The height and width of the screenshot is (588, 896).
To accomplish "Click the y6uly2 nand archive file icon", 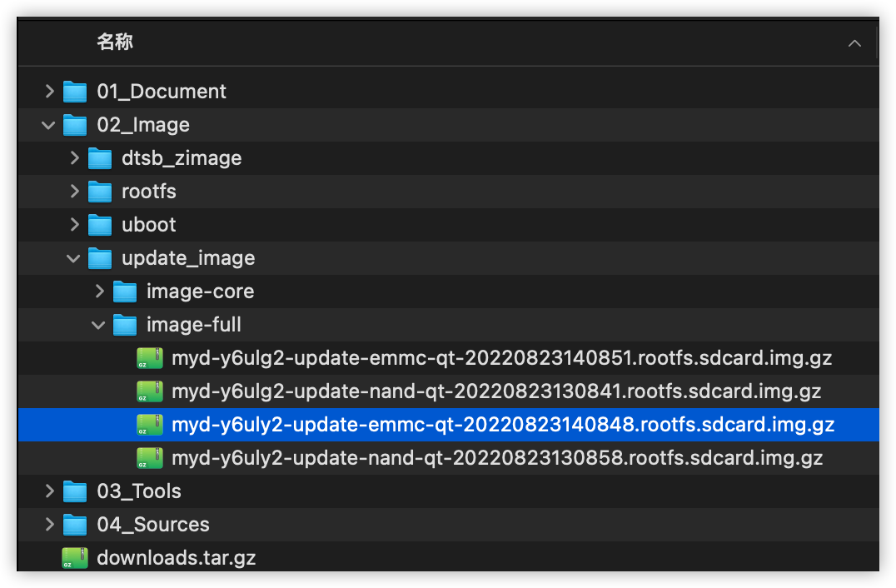I will [x=150, y=458].
